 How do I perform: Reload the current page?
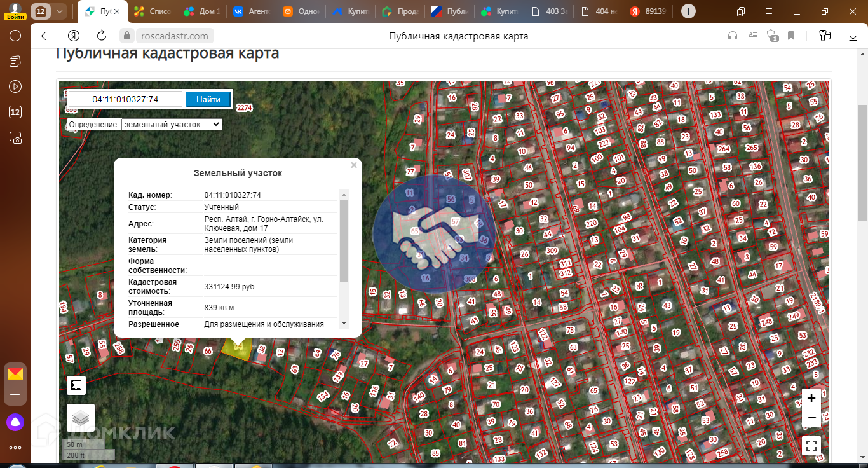click(x=102, y=36)
